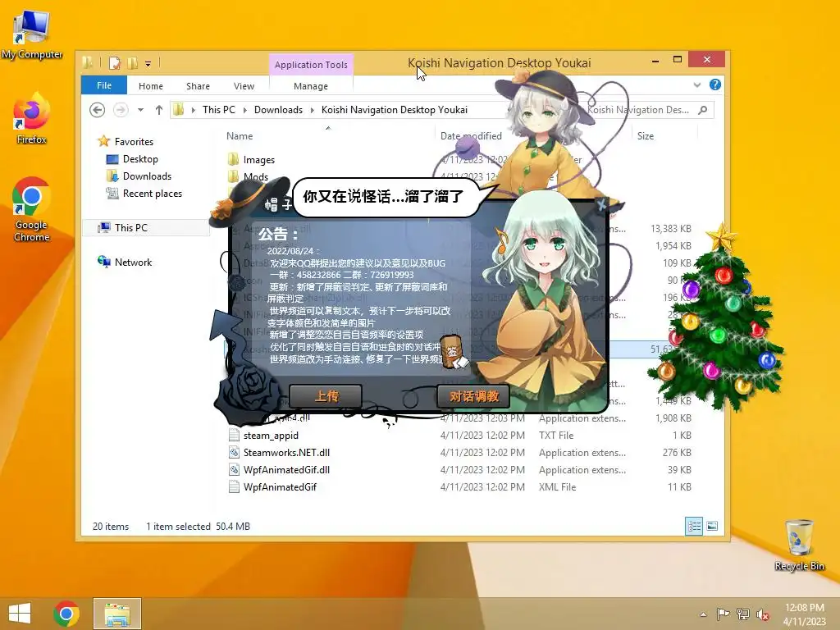Viewport: 840px width, 630px height.
Task: Open the File ribbon tab
Action: (104, 85)
